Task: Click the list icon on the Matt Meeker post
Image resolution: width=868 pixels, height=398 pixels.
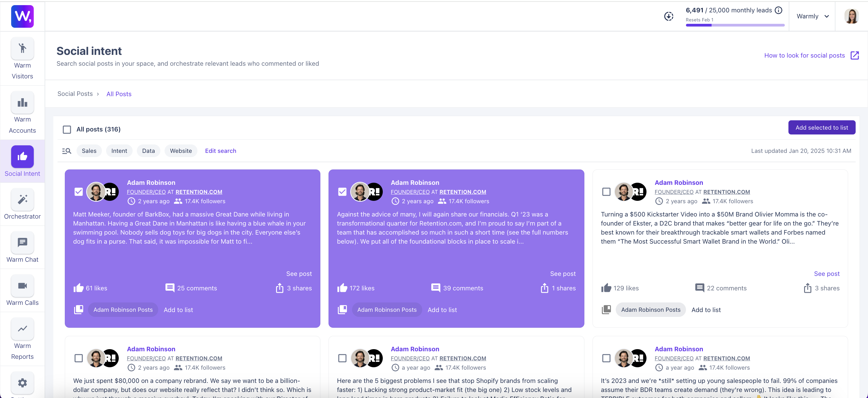Action: click(78, 309)
